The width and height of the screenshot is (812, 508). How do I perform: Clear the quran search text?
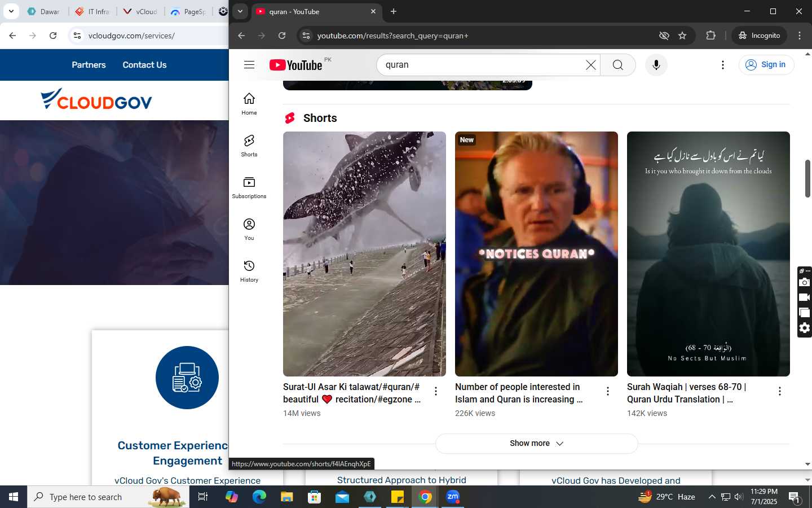pyautogui.click(x=590, y=65)
